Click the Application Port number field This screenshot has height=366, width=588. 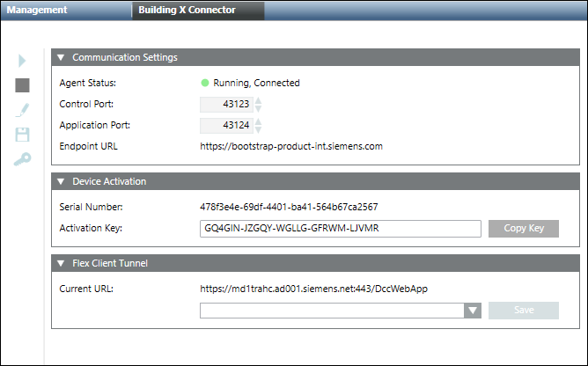click(226, 125)
